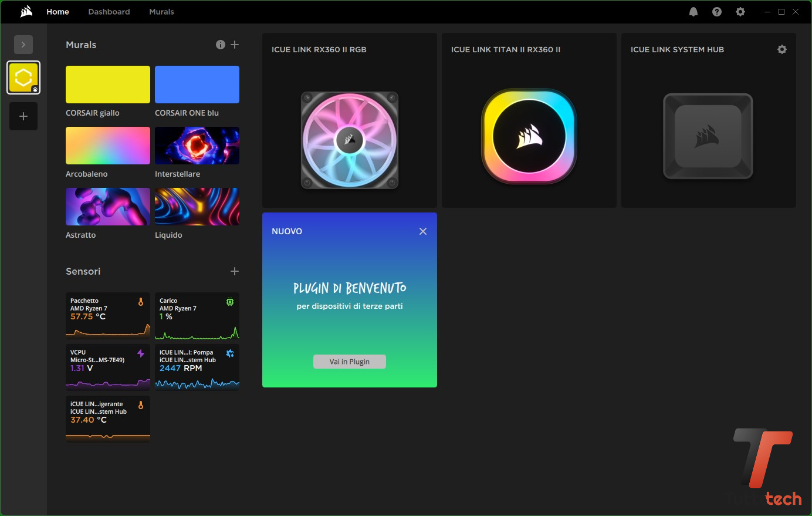Viewport: 812px width, 516px height.
Task: Open help via the question mark icon
Action: [717, 12]
